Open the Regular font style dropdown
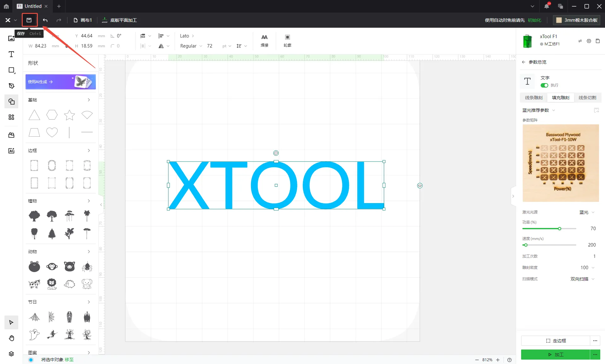The height and width of the screenshot is (364, 605). [191, 46]
